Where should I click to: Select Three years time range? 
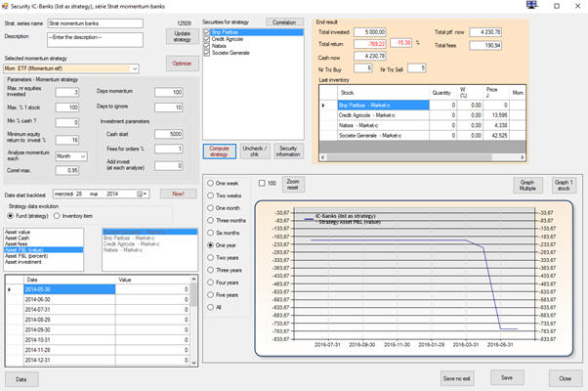click(210, 270)
